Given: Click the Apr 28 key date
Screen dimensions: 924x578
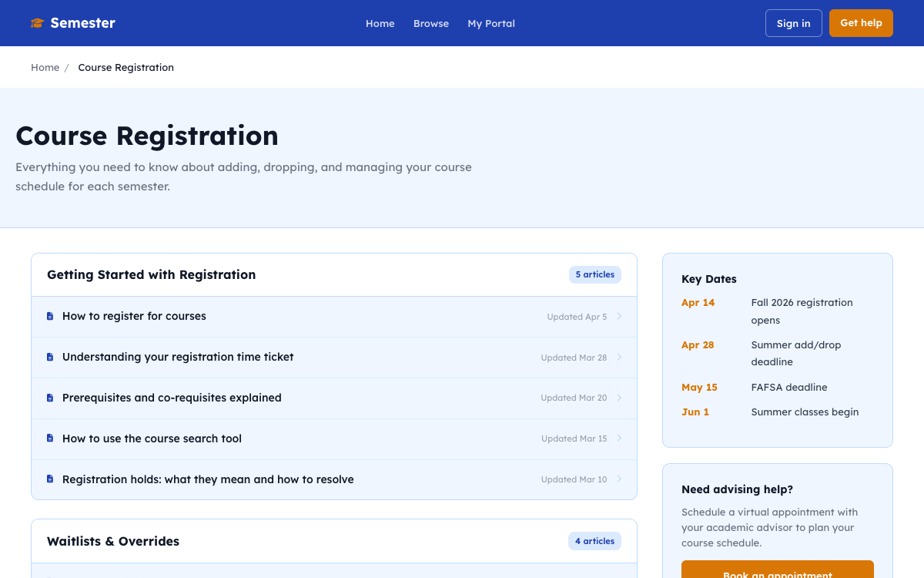Looking at the screenshot, I should tap(698, 345).
